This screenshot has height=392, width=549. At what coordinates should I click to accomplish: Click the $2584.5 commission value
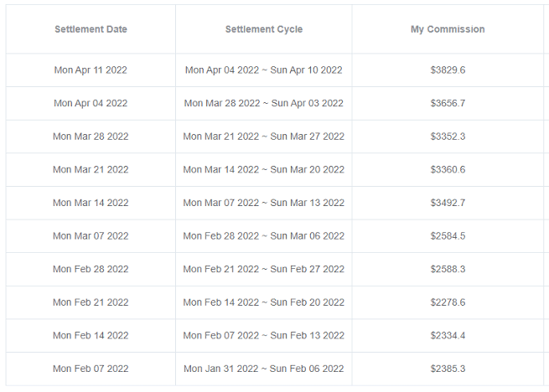448,236
